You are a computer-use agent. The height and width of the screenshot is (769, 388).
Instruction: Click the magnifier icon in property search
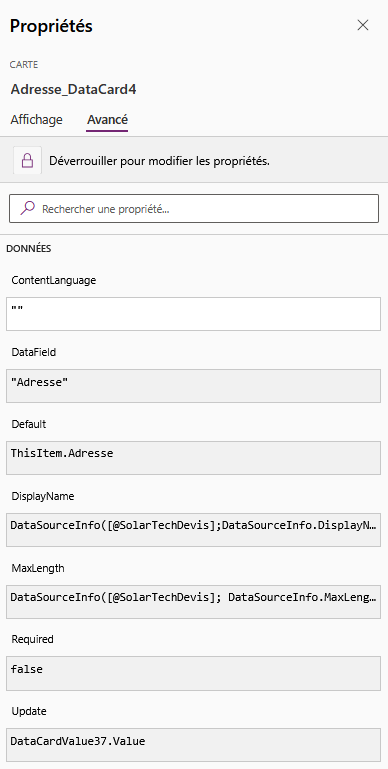tap(28, 208)
